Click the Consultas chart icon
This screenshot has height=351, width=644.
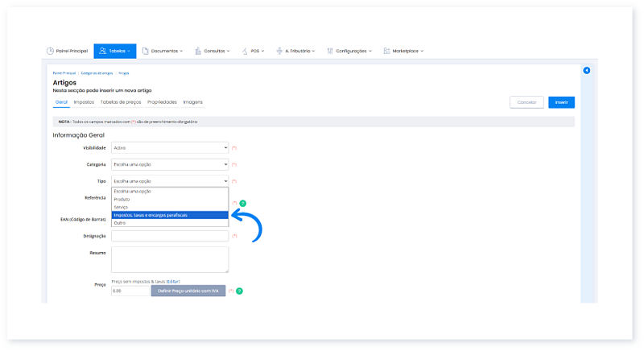(x=198, y=51)
